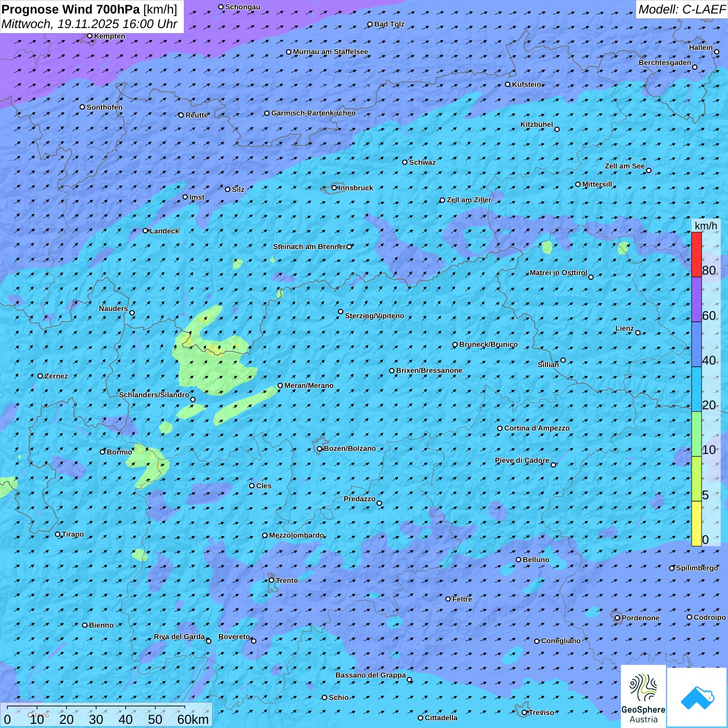The height and width of the screenshot is (728, 728).
Task: Click the purple 60 km/h legend swatch
Action: pos(696,300)
